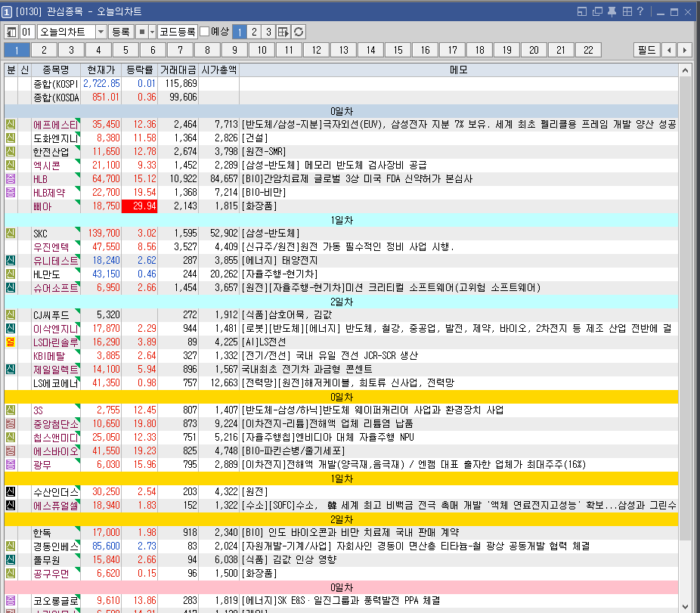
Task: Click the duplicate window icon in title bar
Action: (x=597, y=11)
